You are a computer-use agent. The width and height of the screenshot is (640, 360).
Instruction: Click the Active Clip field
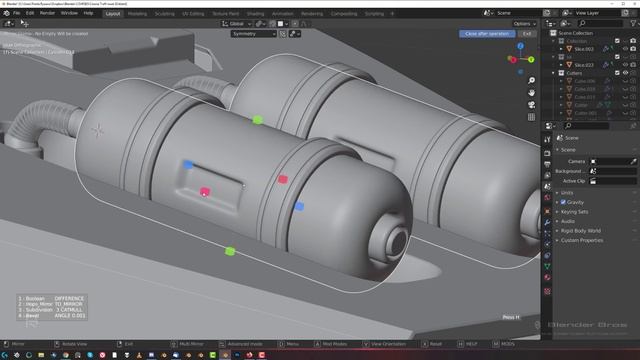click(x=613, y=181)
